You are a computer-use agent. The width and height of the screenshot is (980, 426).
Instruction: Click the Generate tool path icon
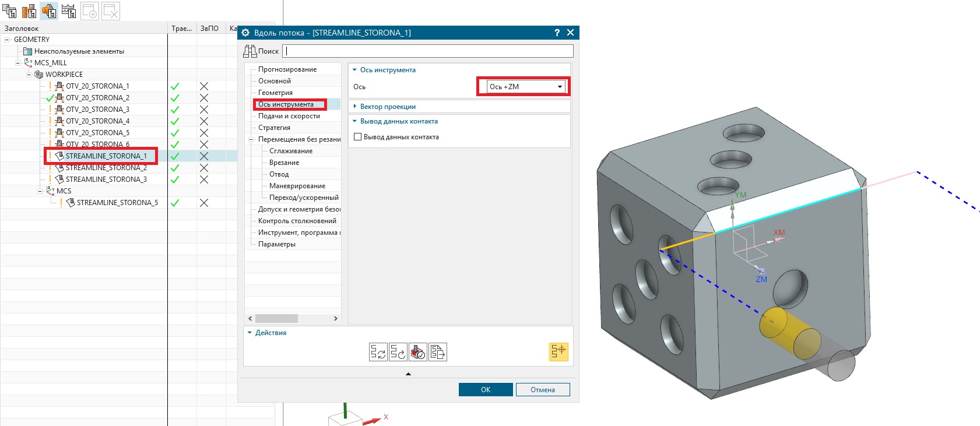[x=378, y=352]
